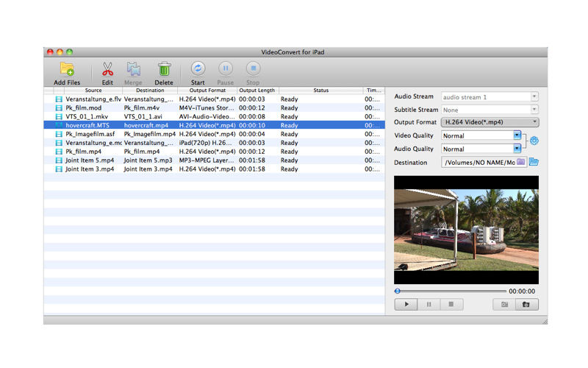Select the Pk_film.mp4 source row
Screen dimensions: 588x368
(x=83, y=152)
